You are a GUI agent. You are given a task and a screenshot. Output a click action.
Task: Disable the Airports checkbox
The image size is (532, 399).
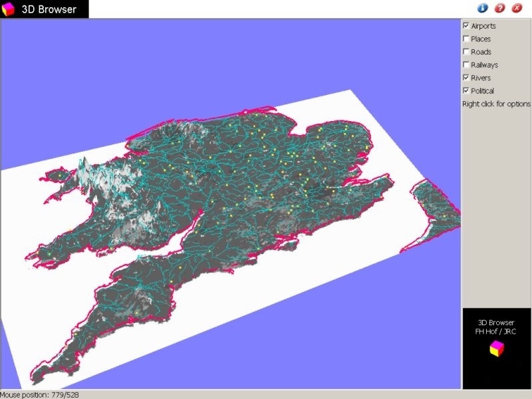pyautogui.click(x=466, y=26)
